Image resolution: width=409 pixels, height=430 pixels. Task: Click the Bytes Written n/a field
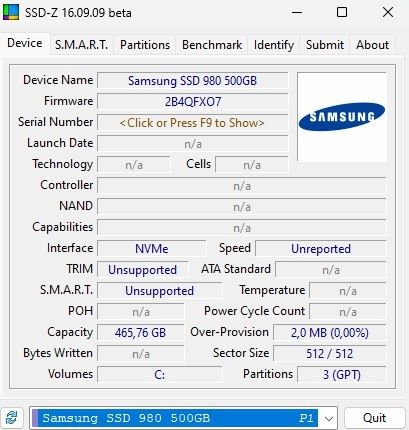pos(141,354)
